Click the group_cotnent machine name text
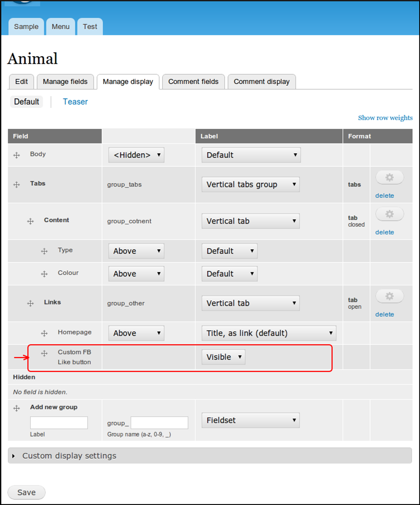This screenshot has height=505, width=420. click(129, 222)
